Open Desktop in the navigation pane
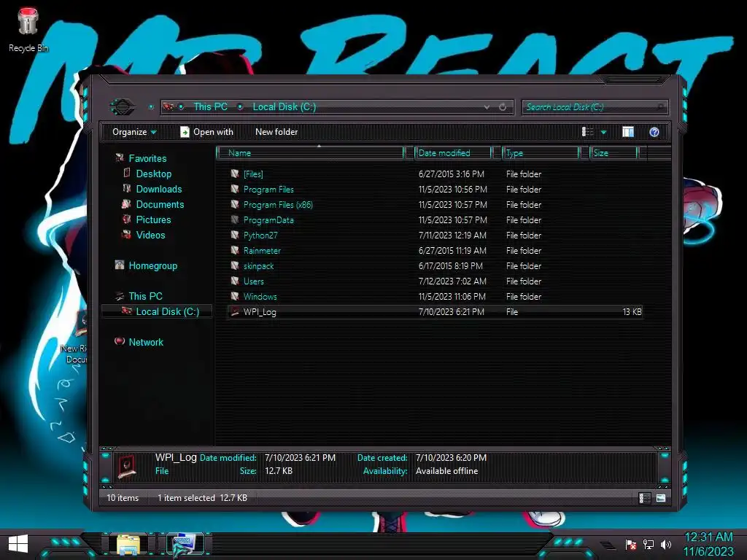This screenshot has width=747, height=560. [153, 174]
